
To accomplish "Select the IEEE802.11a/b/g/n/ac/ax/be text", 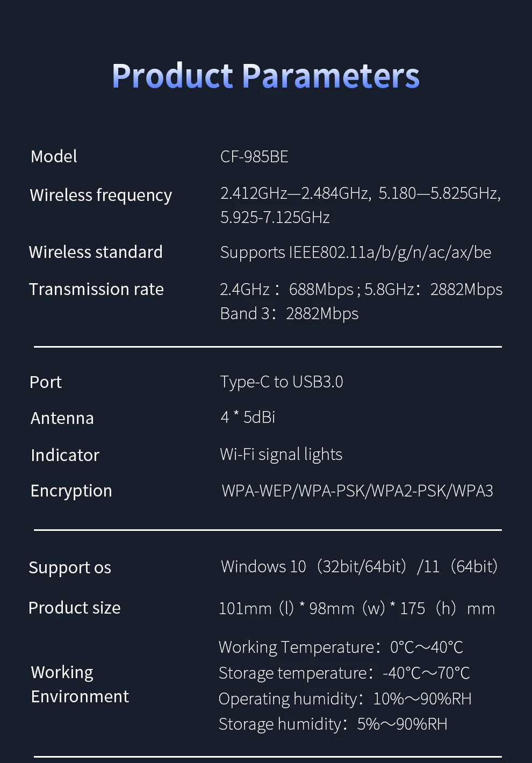I will 356,252.
